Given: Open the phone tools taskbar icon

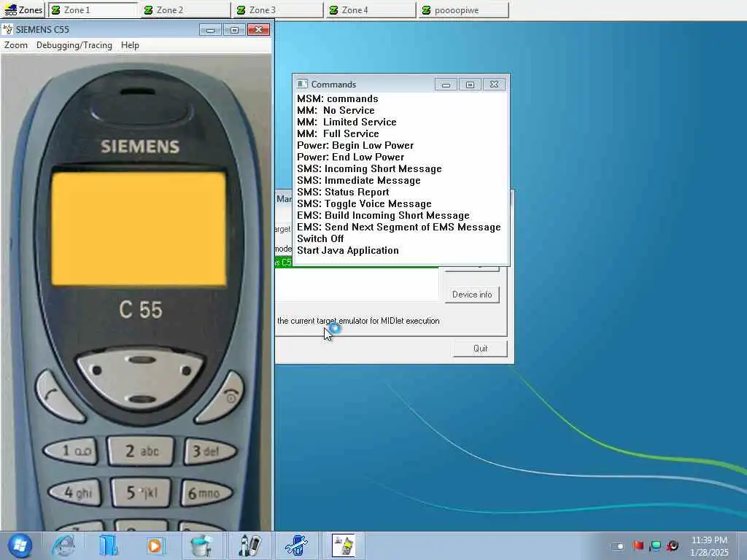Looking at the screenshot, I should [249, 545].
